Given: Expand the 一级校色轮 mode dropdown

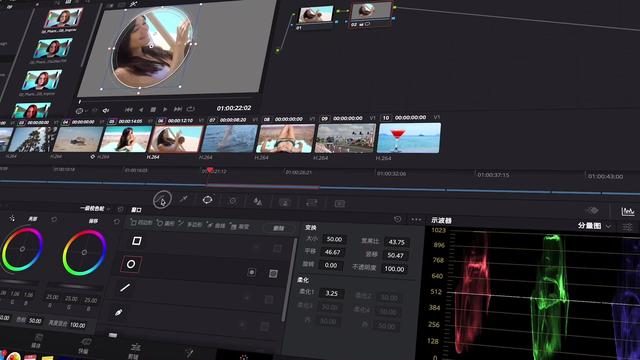Looking at the screenshot, I should pos(96,209).
